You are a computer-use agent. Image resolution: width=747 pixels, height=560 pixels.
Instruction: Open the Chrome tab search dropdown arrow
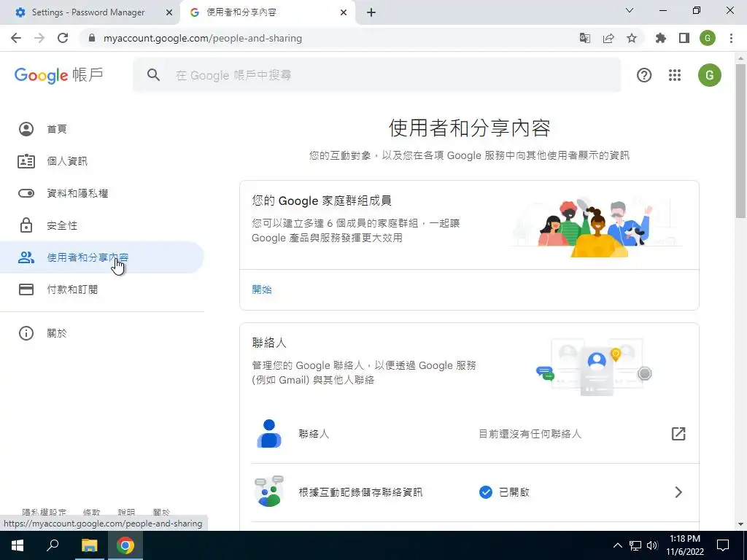tap(630, 10)
